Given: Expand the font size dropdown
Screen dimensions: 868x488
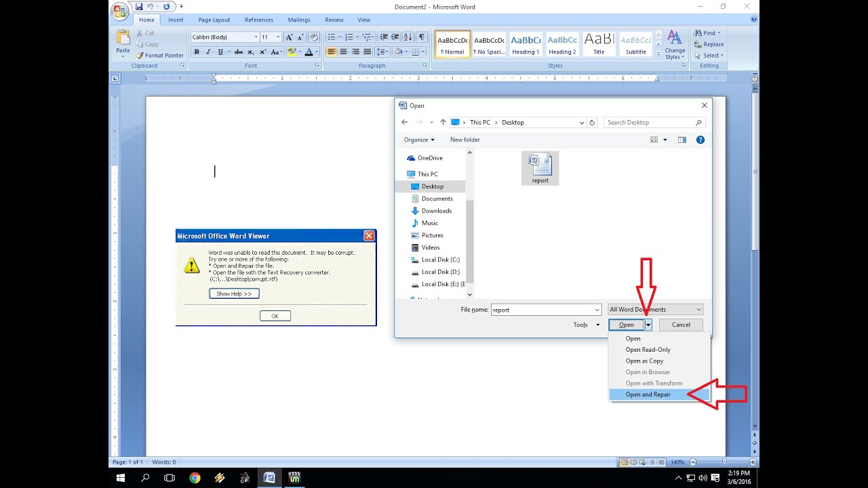Looking at the screenshot, I should tap(277, 36).
